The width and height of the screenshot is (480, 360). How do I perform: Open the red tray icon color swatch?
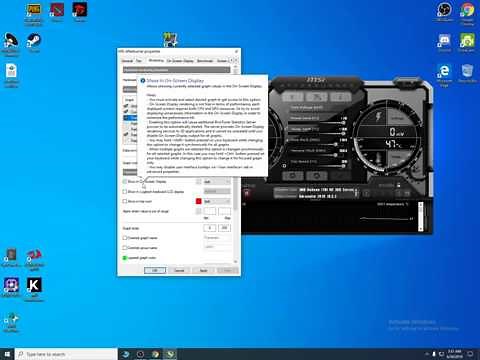pyautogui.click(x=199, y=201)
